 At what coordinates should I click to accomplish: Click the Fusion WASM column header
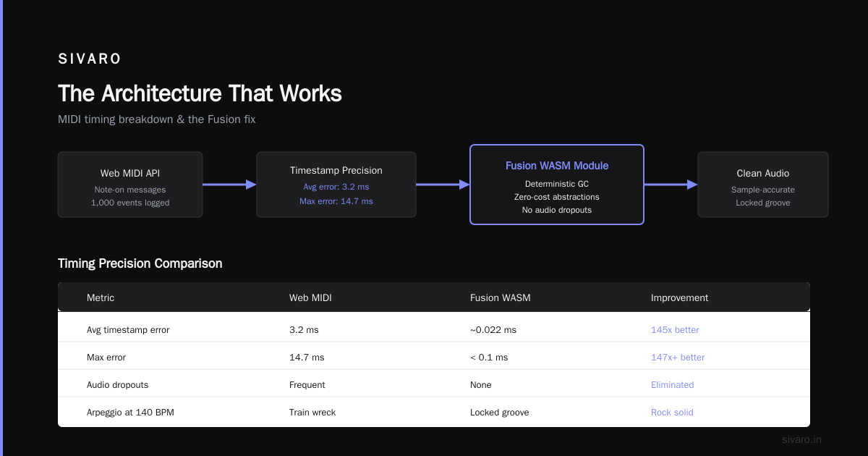(x=501, y=297)
